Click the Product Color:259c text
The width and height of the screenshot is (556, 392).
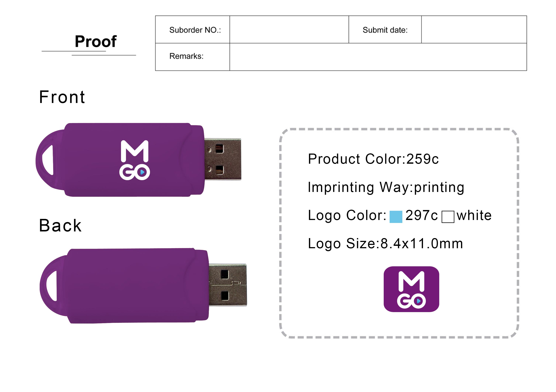coord(373,159)
